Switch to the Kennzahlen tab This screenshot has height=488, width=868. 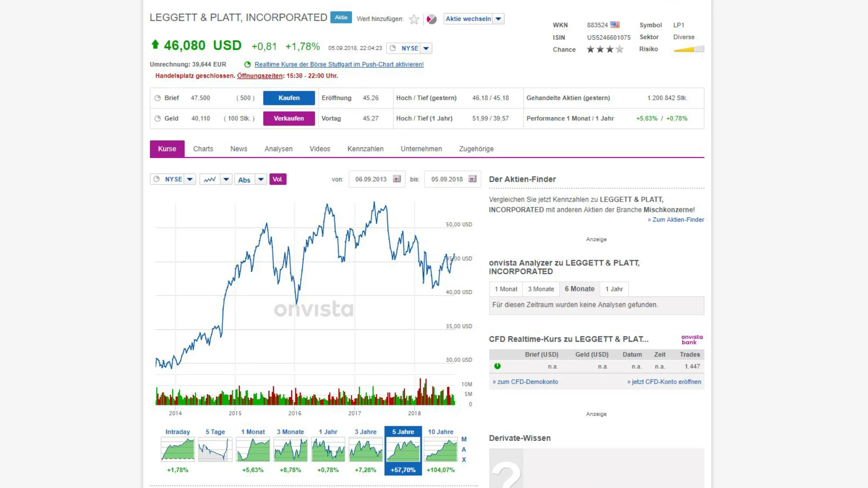[365, 149]
